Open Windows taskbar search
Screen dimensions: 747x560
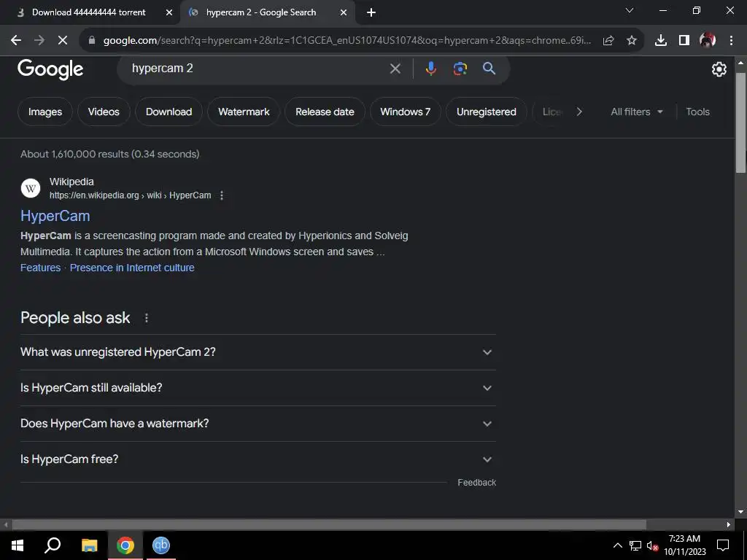[x=53, y=545]
